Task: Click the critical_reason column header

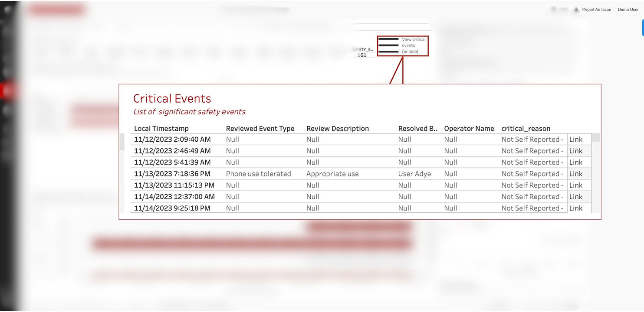Action: point(526,128)
